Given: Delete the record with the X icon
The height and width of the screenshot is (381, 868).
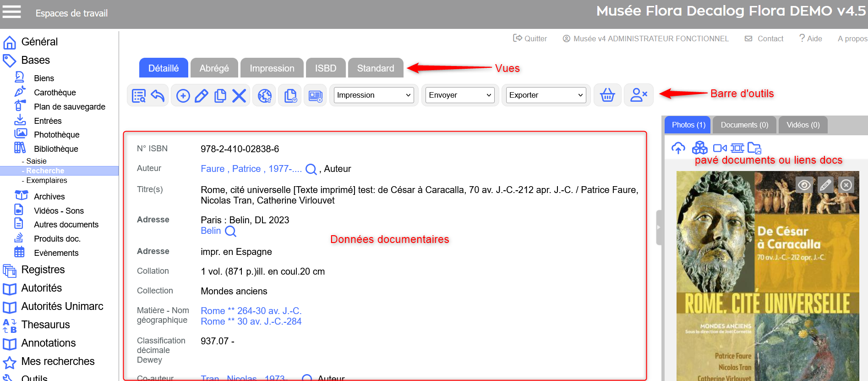Looking at the screenshot, I should 239,95.
